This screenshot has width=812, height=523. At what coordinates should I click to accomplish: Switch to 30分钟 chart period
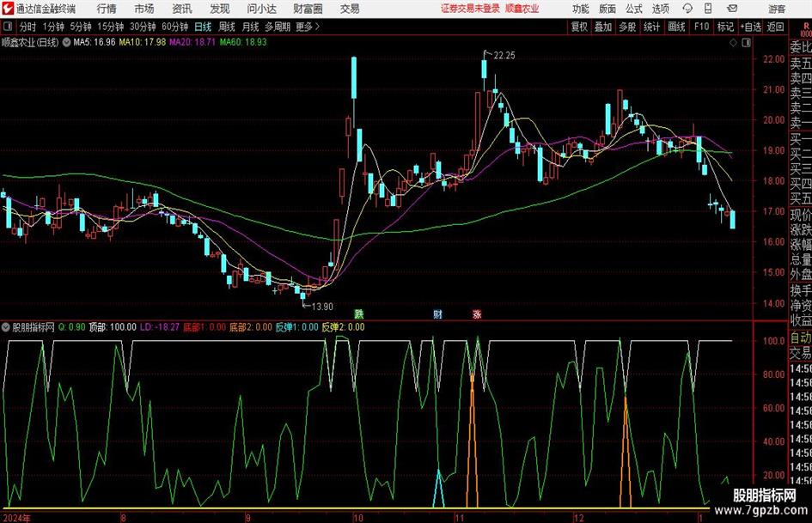[143, 27]
